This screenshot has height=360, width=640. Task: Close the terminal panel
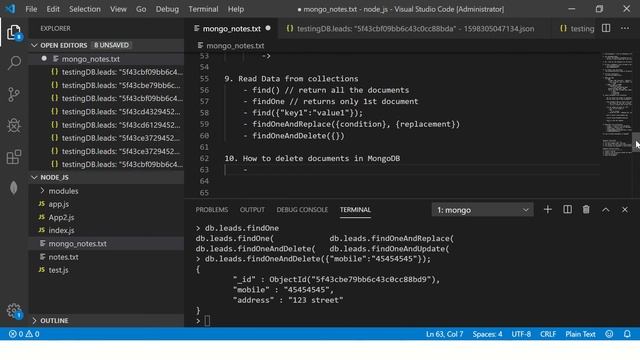pyautogui.click(x=625, y=210)
